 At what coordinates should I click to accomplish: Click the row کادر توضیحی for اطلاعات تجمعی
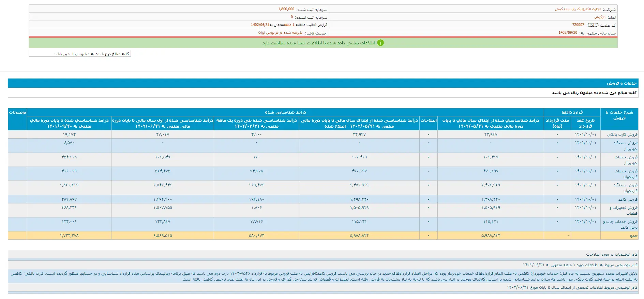(323, 287)
